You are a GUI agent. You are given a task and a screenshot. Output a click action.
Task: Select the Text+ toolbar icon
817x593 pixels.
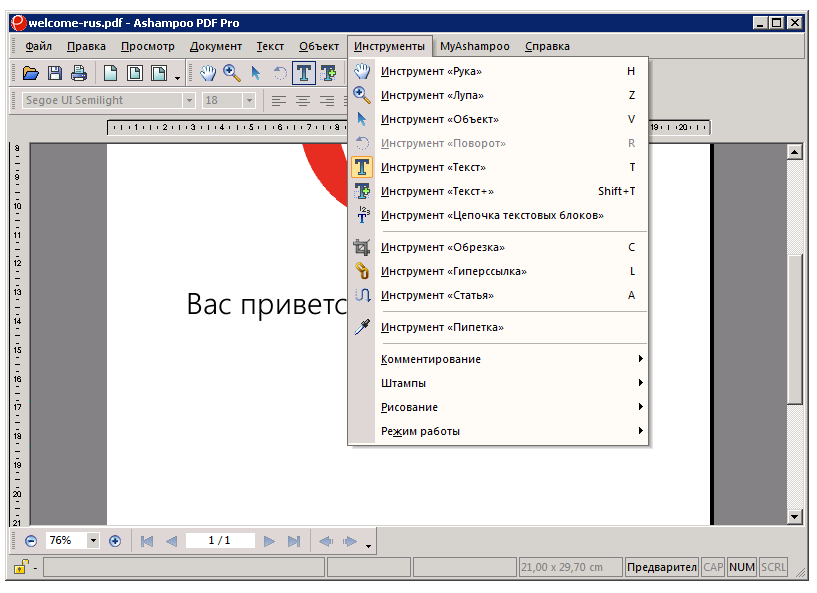(x=328, y=73)
